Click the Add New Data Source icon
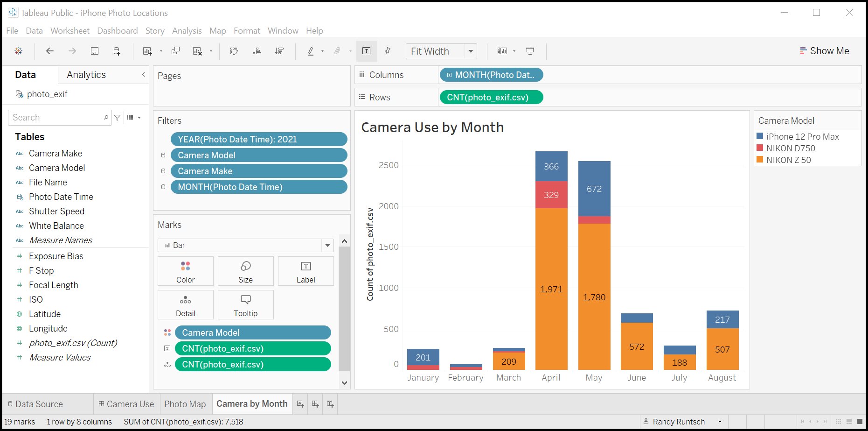Viewport: 868px width, 431px height. 117,51
